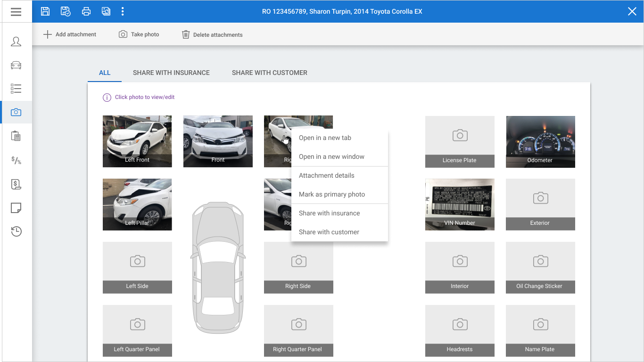The image size is (644, 362).
Task: Open the notes sidebar icon
Action: 16,208
